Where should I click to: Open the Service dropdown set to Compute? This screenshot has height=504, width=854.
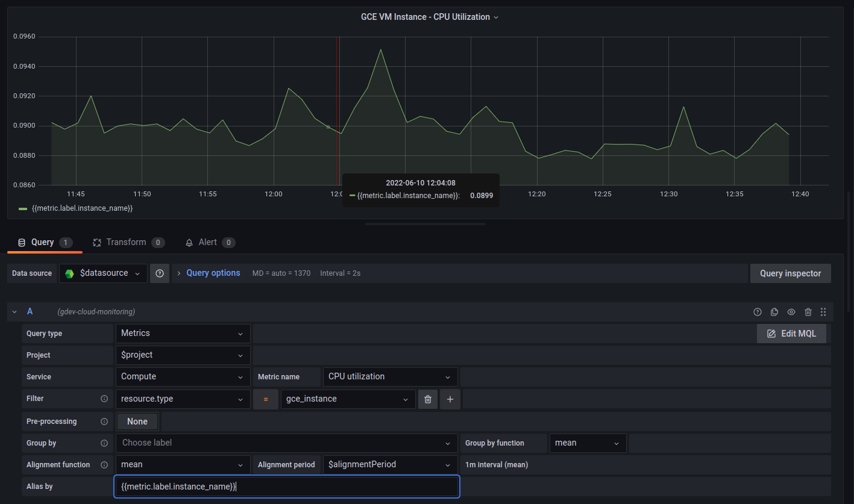click(x=183, y=376)
